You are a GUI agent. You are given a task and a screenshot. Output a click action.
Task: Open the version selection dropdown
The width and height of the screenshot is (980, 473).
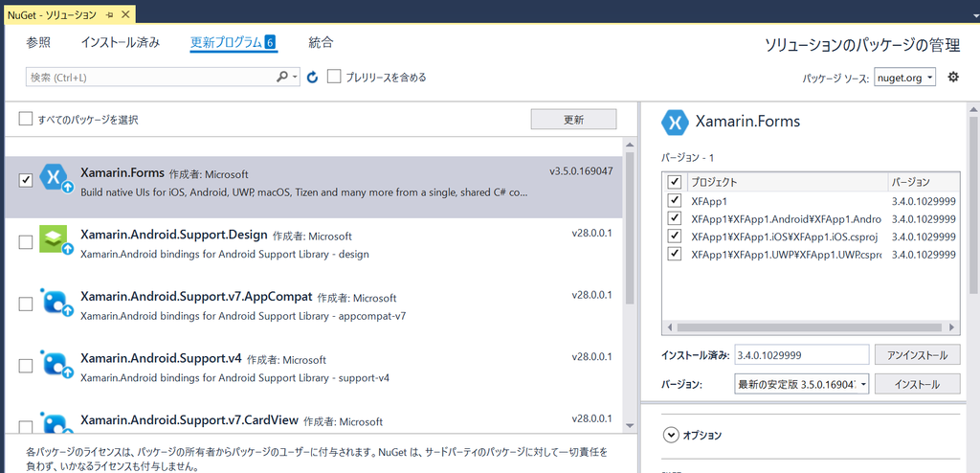click(802, 384)
